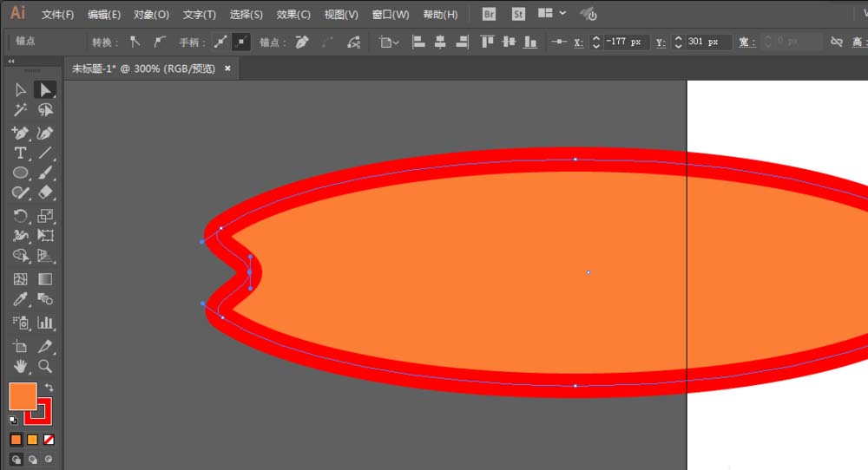Select the Mesh tool
Viewport: 868px width, 470px height.
tap(21, 279)
